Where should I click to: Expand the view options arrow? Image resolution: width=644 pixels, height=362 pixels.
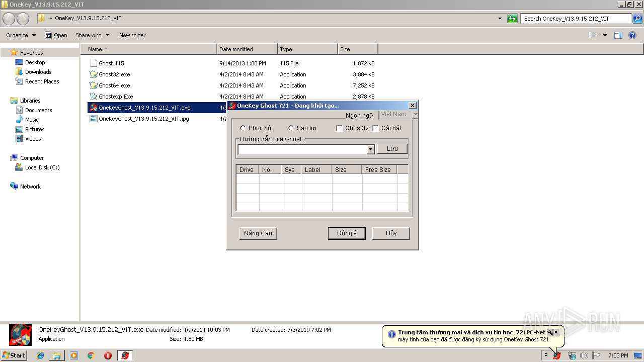tap(605, 35)
